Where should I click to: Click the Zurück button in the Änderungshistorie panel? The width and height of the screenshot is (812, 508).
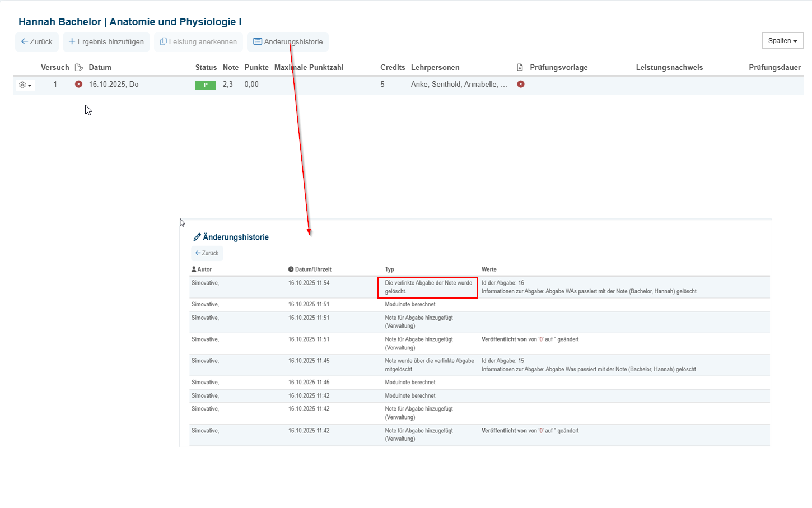coord(207,253)
